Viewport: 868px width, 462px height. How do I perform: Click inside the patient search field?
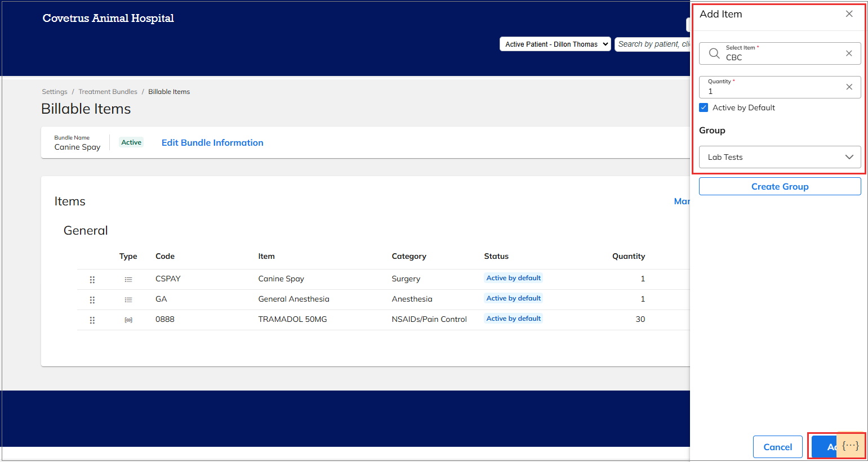653,43
